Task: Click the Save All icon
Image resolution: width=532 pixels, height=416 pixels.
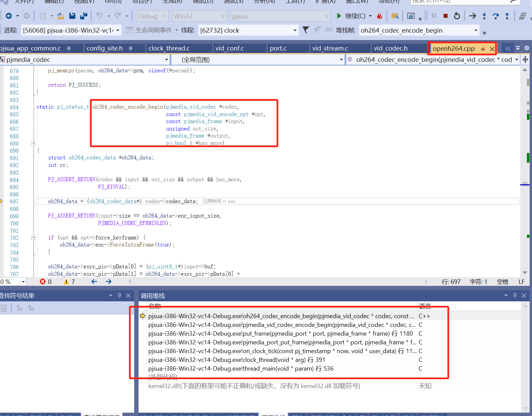Action: 84,16
